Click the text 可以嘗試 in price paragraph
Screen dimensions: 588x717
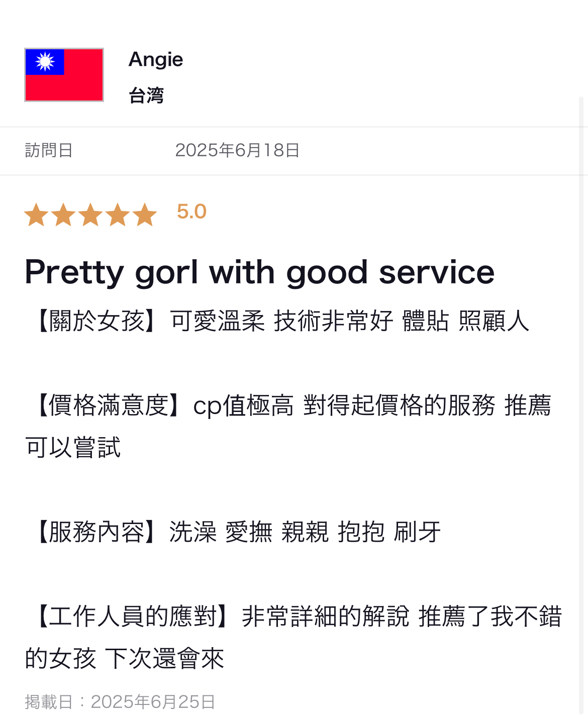point(73,447)
